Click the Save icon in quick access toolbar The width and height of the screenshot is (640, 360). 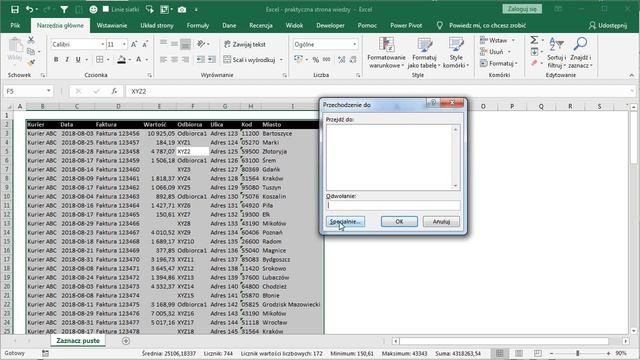(x=15, y=9)
